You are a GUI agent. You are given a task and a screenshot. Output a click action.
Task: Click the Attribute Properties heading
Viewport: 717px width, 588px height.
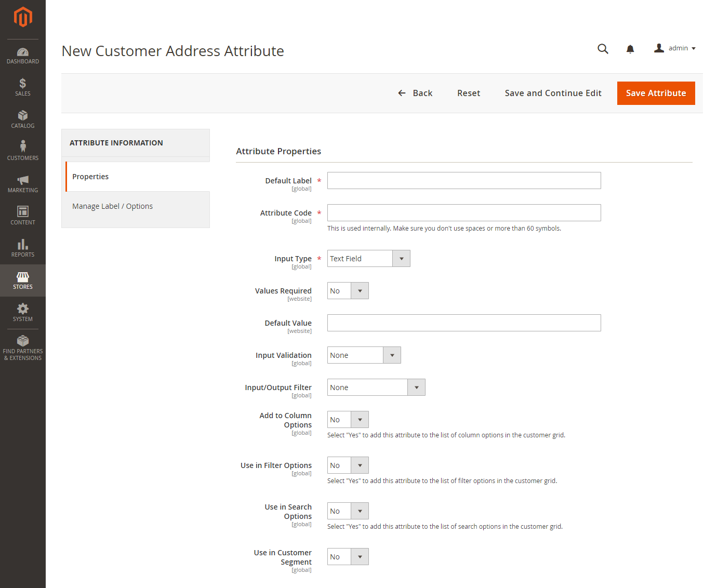278,151
